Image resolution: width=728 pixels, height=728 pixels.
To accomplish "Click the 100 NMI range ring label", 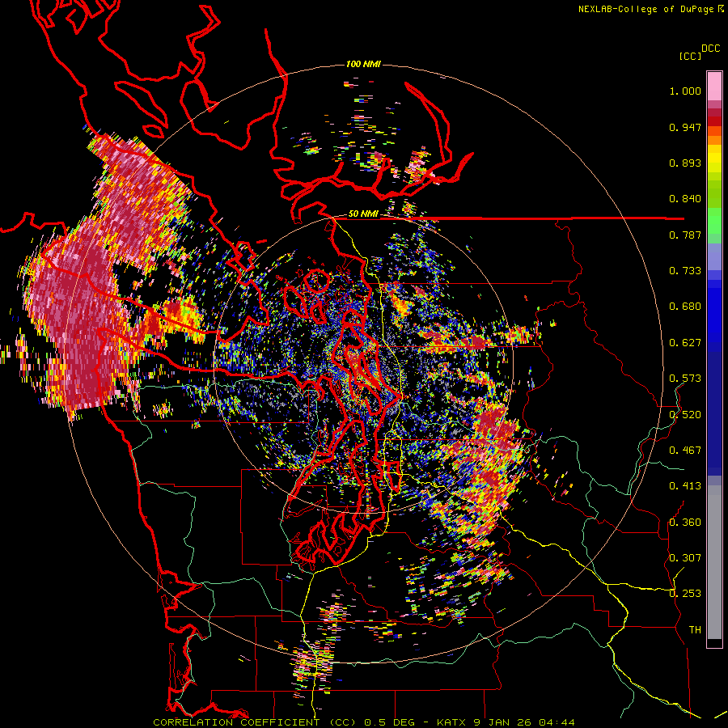I will [363, 64].
